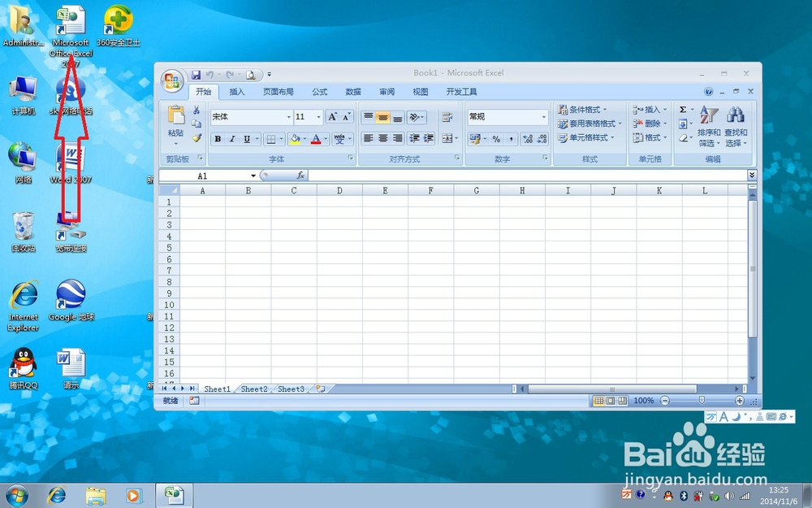Click the Increase Decimal icon

coord(528,138)
